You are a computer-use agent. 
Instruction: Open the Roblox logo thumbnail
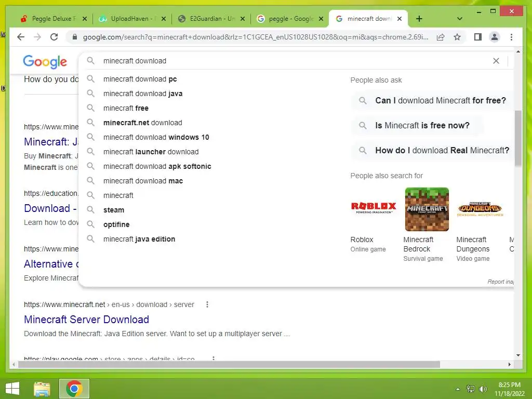tap(374, 209)
